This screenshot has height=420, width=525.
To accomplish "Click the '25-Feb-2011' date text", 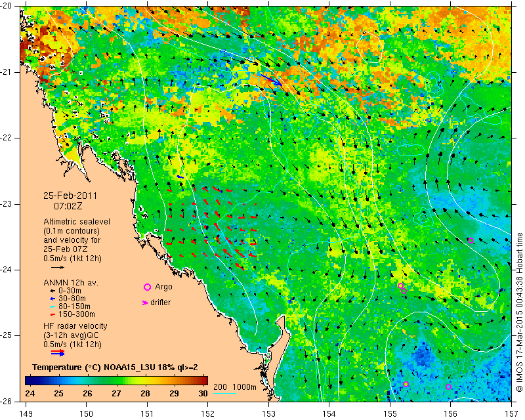I will tap(70, 196).
